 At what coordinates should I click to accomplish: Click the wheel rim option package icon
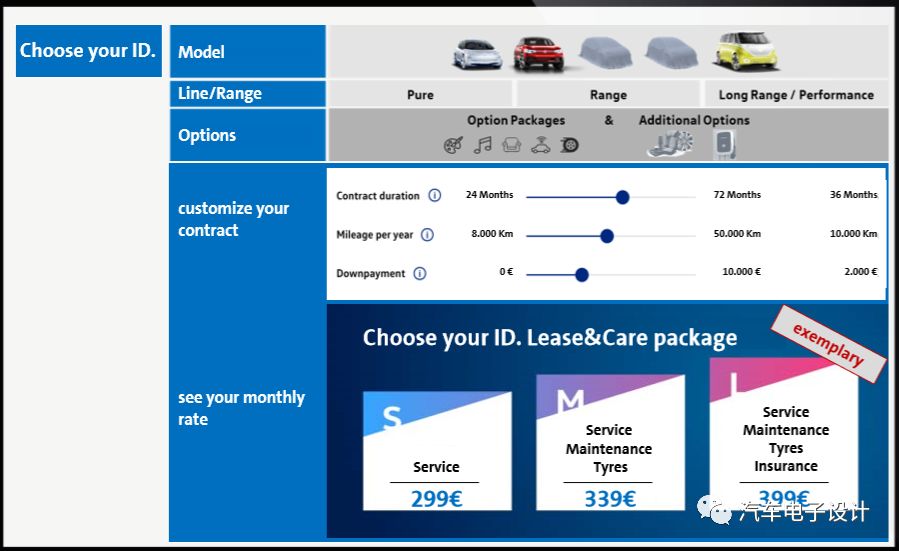(569, 145)
